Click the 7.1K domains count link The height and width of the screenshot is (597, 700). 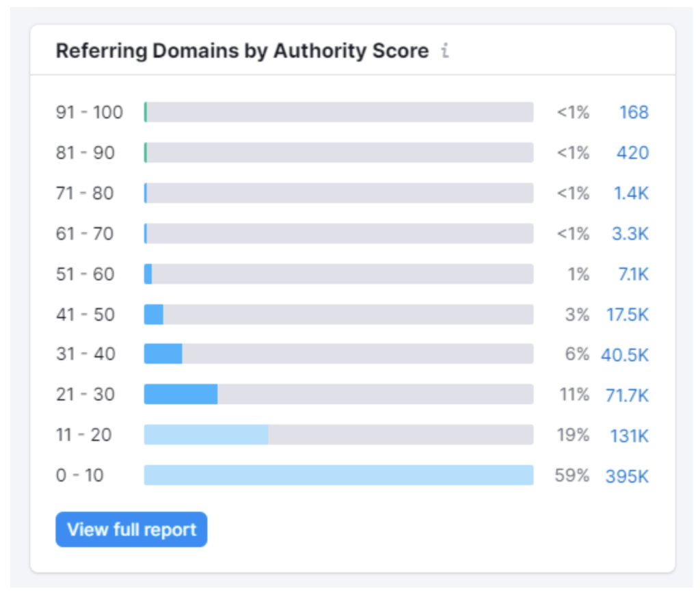[x=632, y=274]
